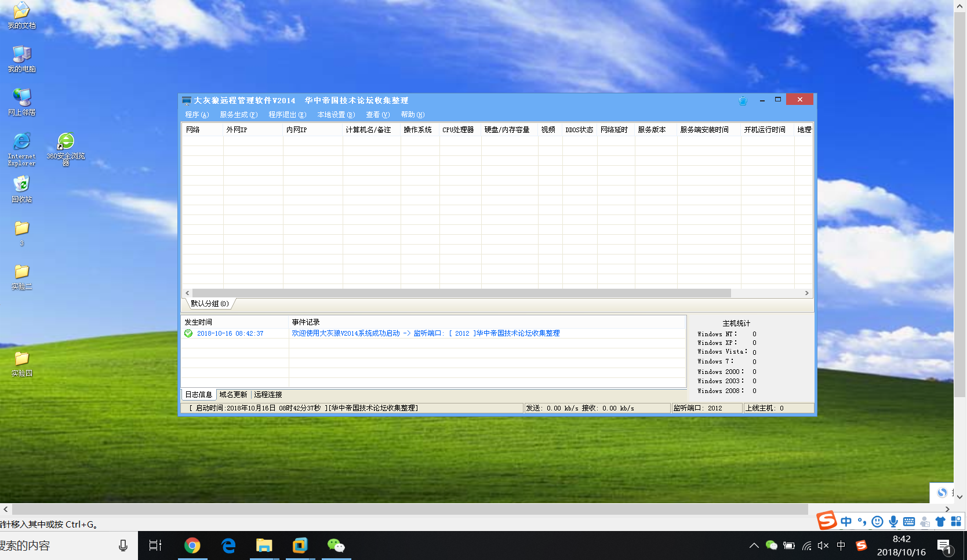Screen dimensions: 967x560
Task: Open the 服务生成(F) menu
Action: click(238, 115)
